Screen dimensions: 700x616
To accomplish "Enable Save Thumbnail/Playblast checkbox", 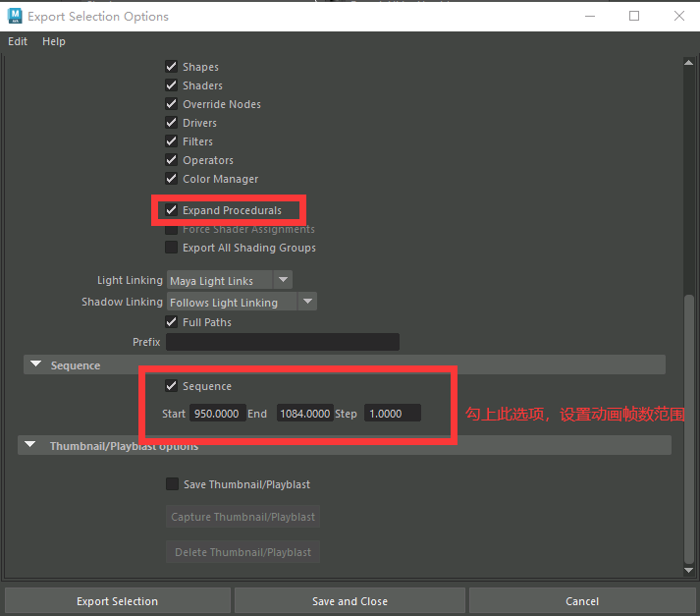I will [x=173, y=484].
